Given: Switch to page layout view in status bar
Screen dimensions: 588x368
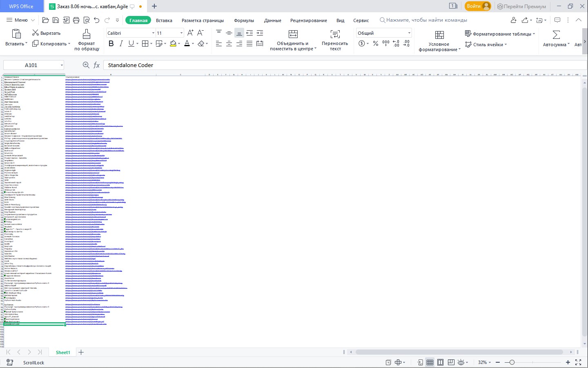Looking at the screenshot, I should pyautogui.click(x=440, y=362).
